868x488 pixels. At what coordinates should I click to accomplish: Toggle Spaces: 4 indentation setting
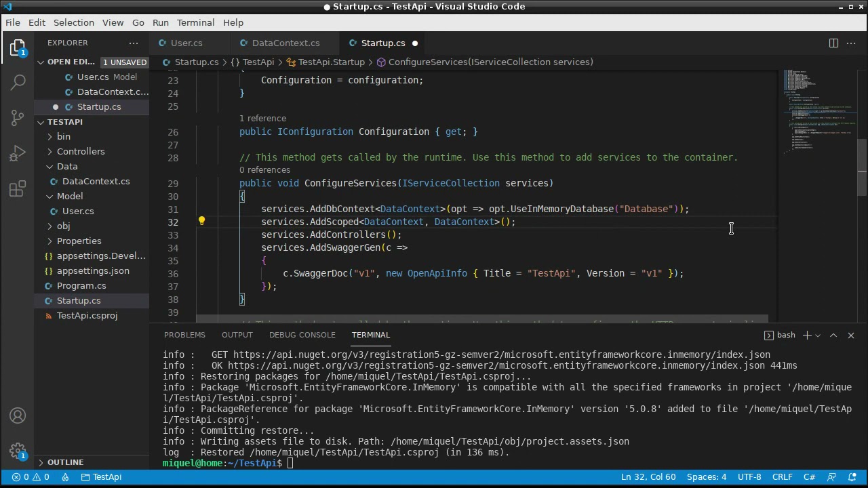pos(707,476)
